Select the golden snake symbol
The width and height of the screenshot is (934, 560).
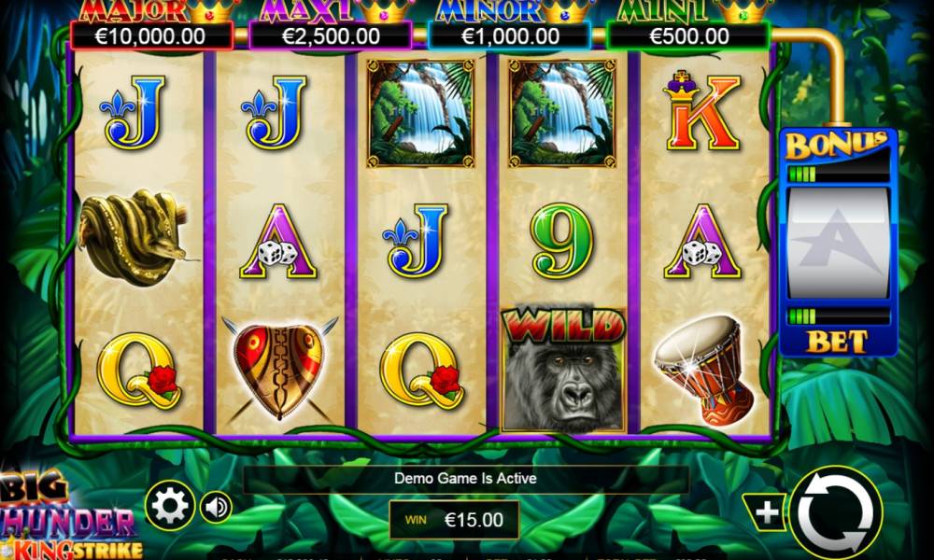click(x=136, y=237)
